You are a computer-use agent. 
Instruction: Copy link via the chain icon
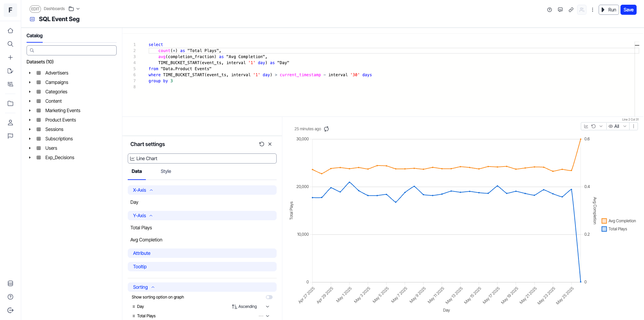pyautogui.click(x=571, y=10)
